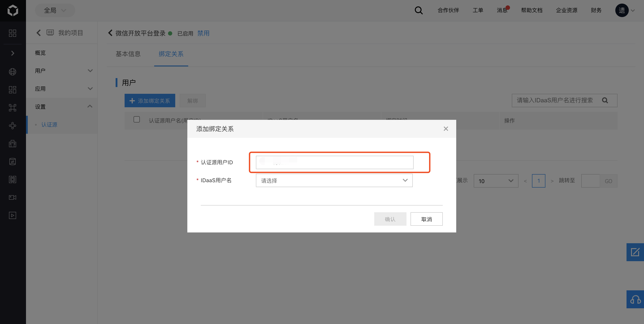The height and width of the screenshot is (324, 644).
Task: Open the 帮助文档 menu item
Action: 532,10
